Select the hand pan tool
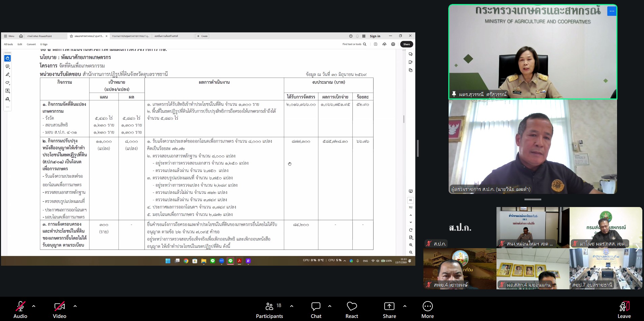 click(x=7, y=58)
